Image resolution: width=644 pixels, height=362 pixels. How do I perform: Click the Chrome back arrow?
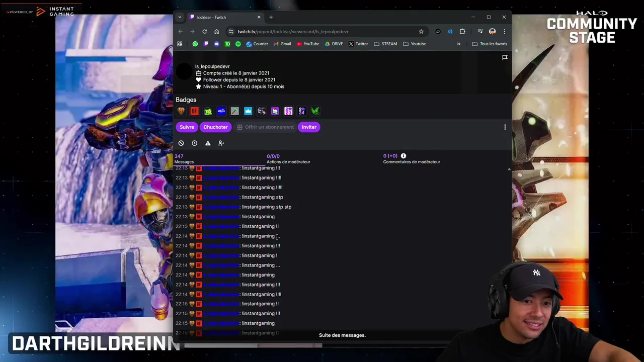pyautogui.click(x=181, y=32)
